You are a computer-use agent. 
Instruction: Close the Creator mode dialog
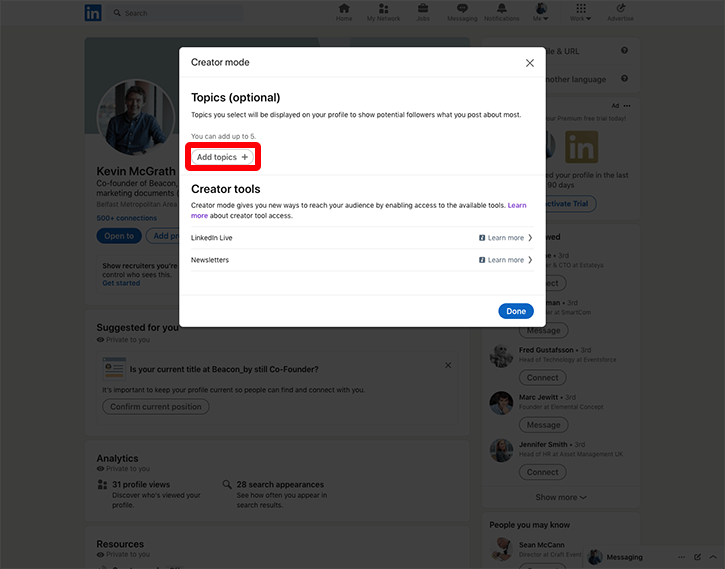click(x=530, y=63)
